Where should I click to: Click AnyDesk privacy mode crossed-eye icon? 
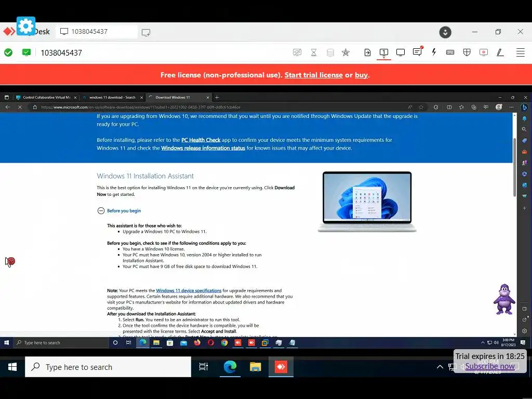click(297, 52)
